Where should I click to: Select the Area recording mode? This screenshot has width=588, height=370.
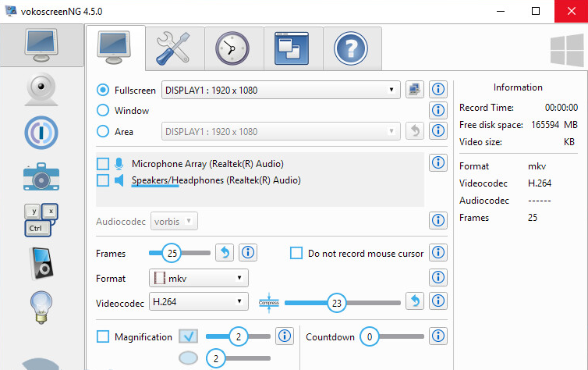pos(103,131)
